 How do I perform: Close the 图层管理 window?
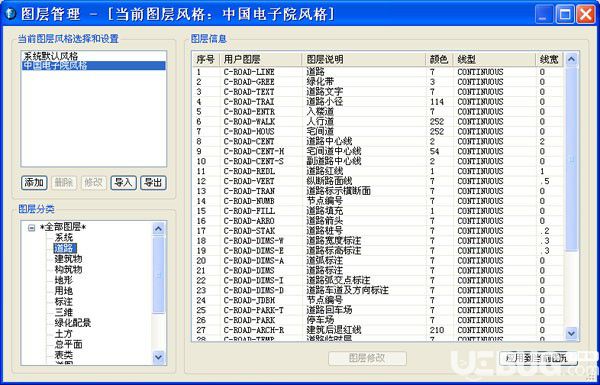click(x=586, y=15)
